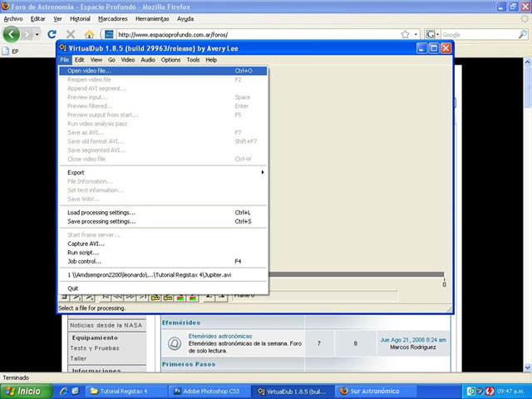Bookmark page with the star icon
The height and width of the screenshot is (399, 532).
[x=404, y=35]
